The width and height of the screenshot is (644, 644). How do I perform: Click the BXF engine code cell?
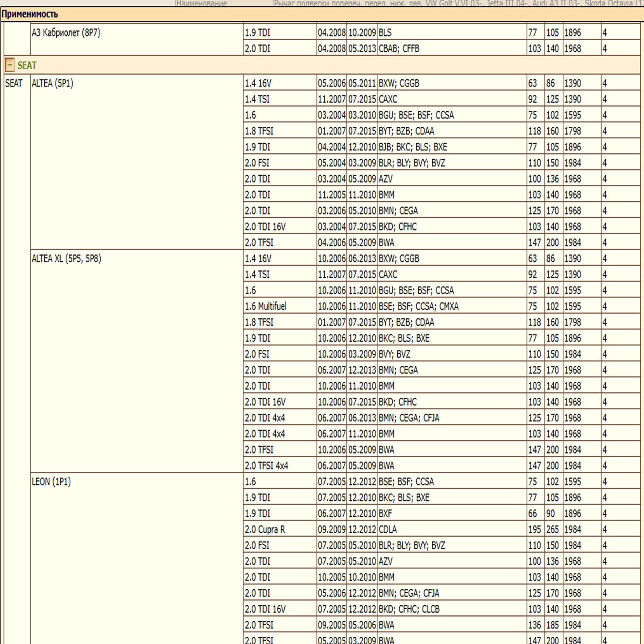coord(452,514)
